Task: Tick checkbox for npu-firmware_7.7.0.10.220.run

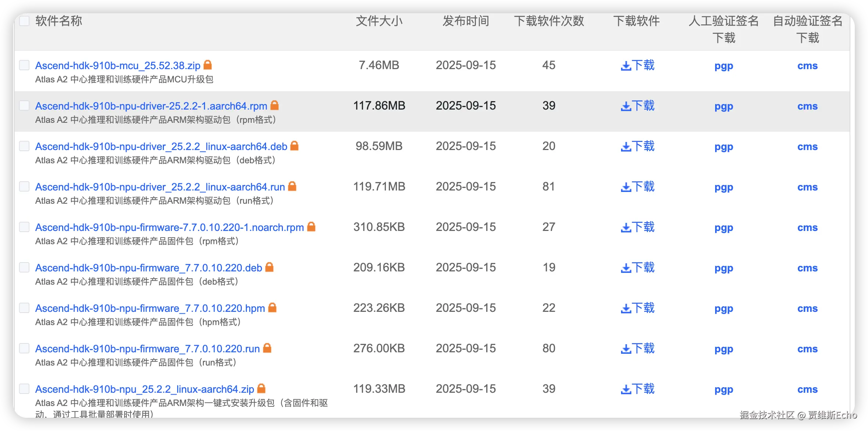Action: click(x=24, y=348)
